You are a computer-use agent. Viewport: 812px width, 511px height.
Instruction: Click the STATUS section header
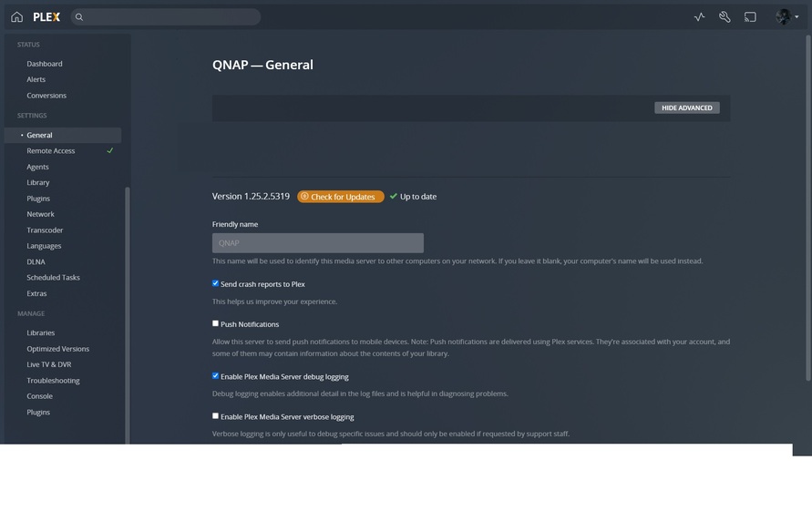[28, 45]
